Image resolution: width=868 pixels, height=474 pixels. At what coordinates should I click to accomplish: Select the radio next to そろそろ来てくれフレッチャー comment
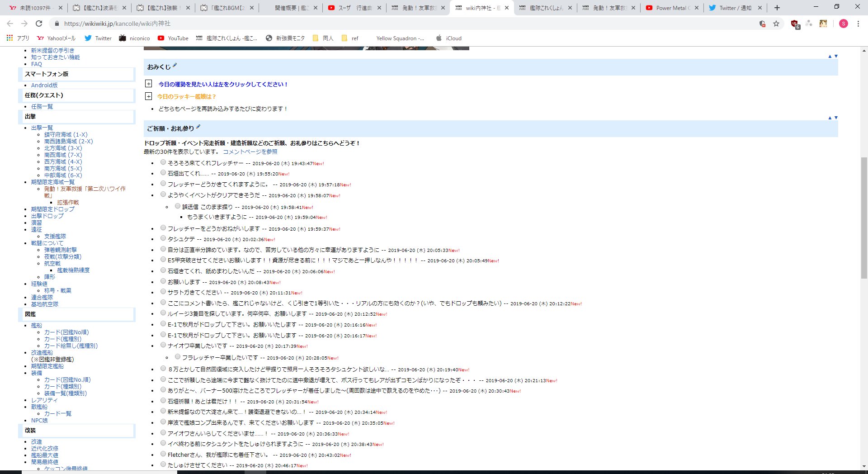click(163, 163)
